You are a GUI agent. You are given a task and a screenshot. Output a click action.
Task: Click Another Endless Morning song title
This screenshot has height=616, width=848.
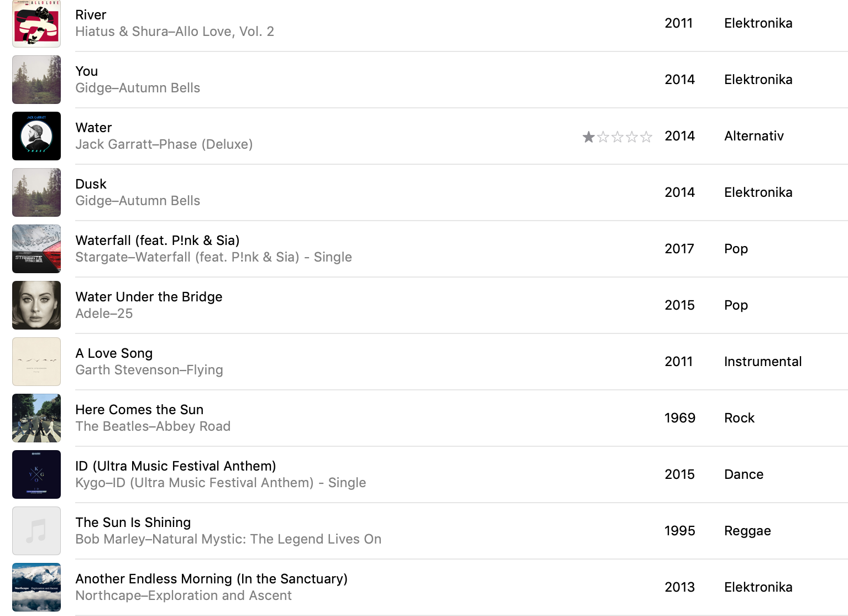pos(212,579)
